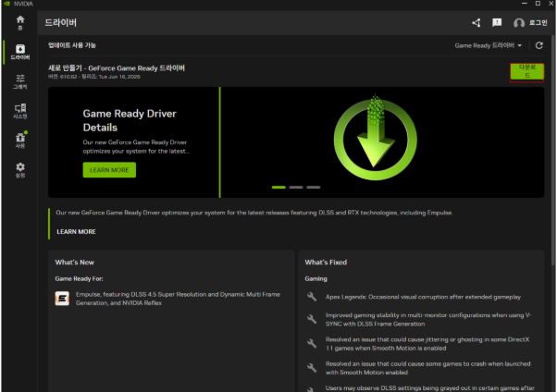This screenshot has width=557, height=392.
Task: Click the "What's New" heading
Action: click(x=75, y=262)
